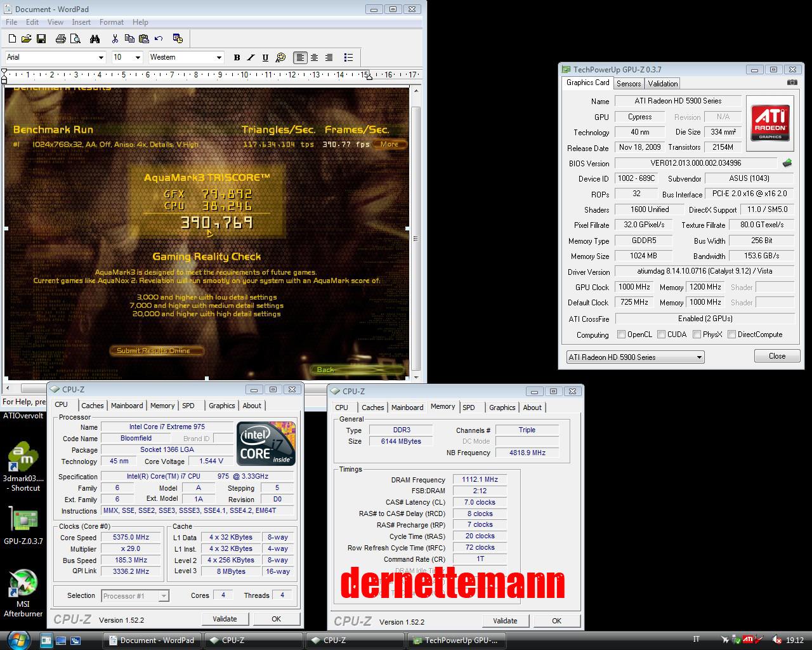Click the volume tray icon

pyautogui.click(x=776, y=640)
